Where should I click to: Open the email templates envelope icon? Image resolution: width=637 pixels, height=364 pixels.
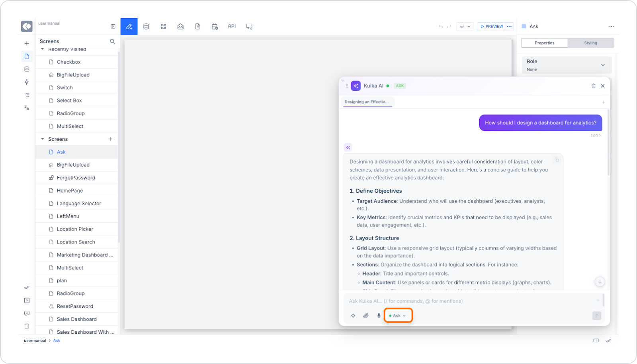180,27
